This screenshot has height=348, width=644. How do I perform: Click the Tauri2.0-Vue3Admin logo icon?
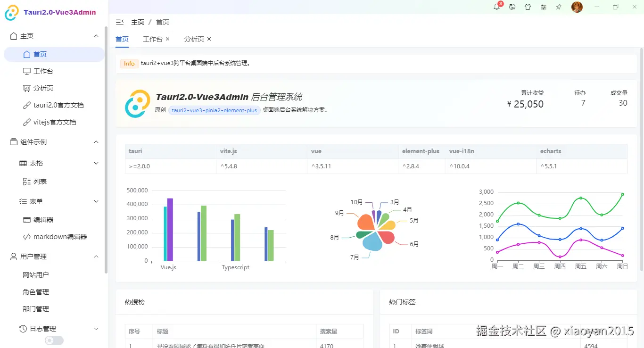(10, 13)
